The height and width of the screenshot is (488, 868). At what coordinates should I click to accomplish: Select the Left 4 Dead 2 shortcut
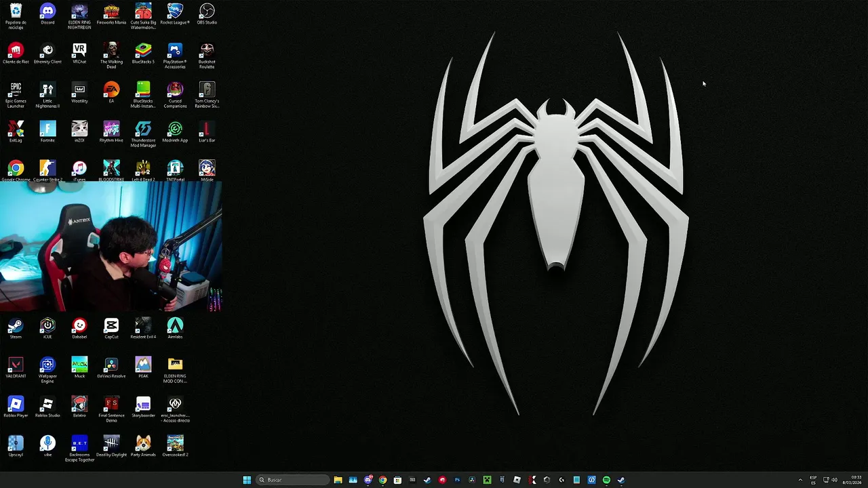coord(143,171)
